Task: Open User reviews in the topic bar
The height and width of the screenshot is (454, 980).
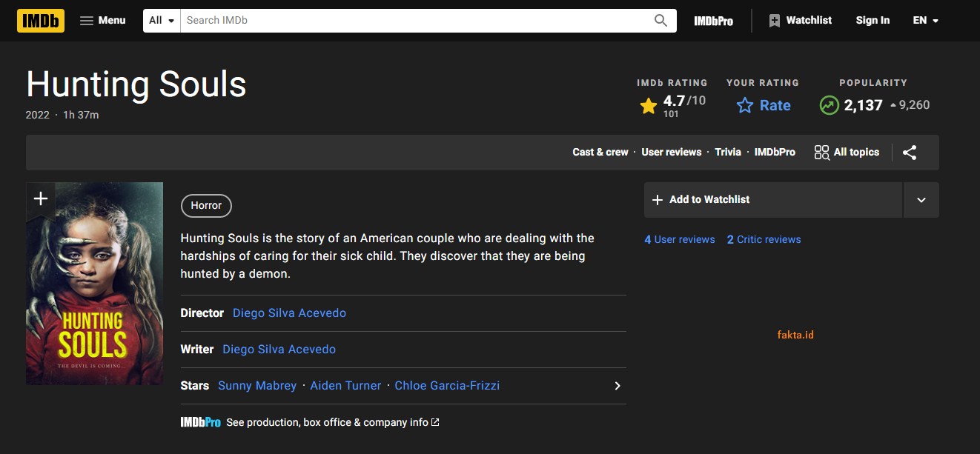Action: pyautogui.click(x=671, y=152)
